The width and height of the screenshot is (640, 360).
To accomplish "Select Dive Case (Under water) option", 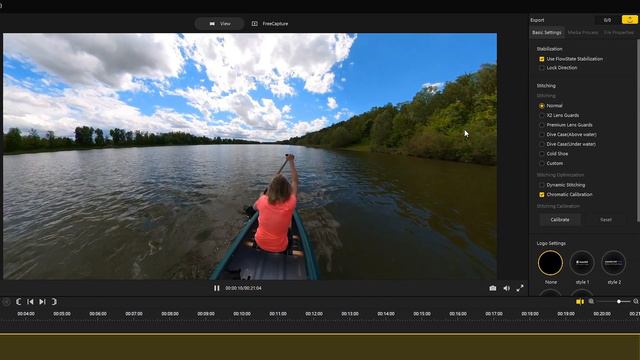I will (542, 144).
